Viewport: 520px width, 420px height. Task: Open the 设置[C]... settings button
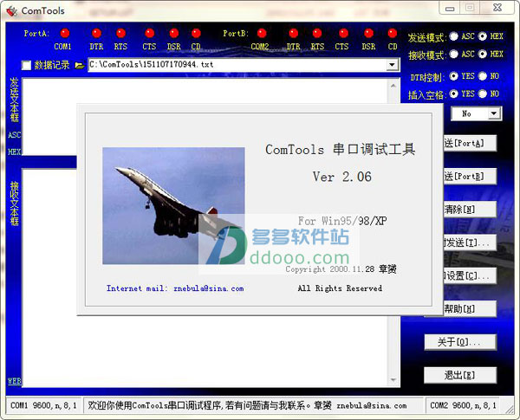(x=470, y=275)
